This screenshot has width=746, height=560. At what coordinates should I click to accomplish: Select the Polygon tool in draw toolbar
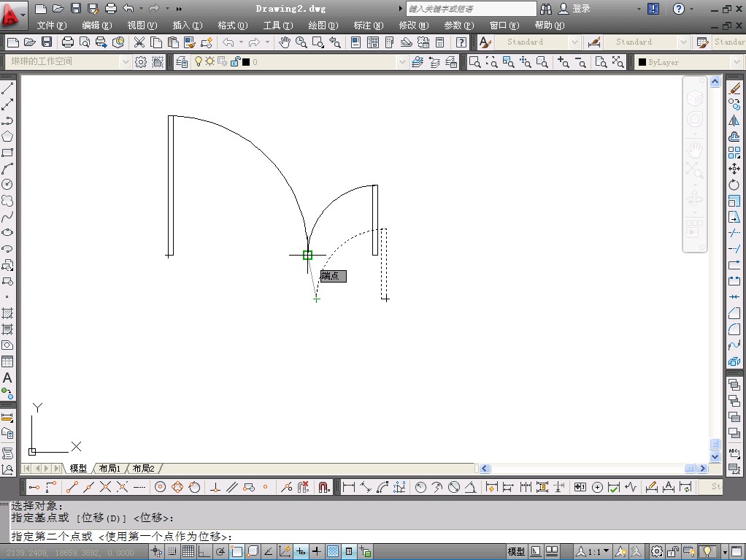(7, 137)
